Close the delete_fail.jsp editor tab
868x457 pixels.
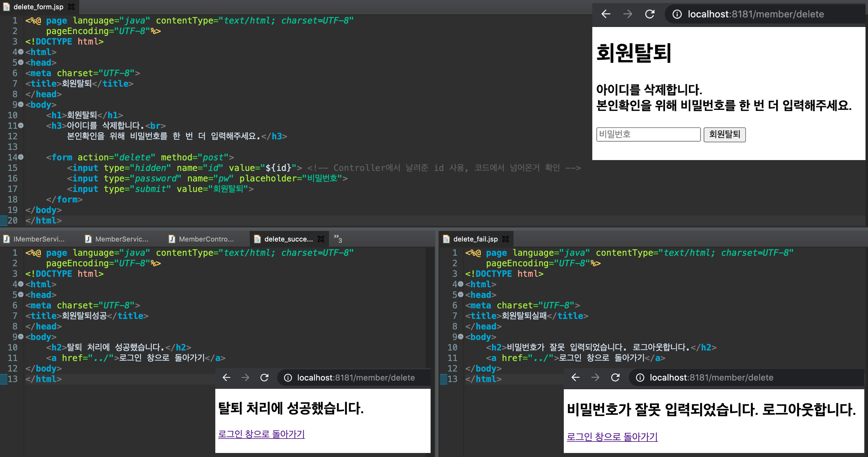pos(506,239)
